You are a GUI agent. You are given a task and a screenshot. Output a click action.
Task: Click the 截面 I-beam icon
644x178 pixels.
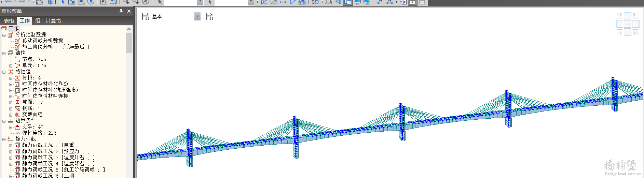[x=17, y=102]
